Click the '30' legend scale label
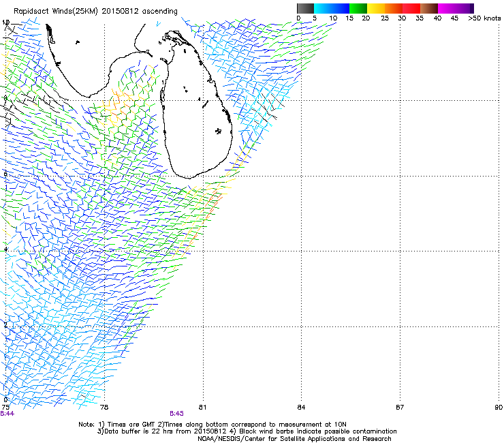Image resolution: width=504 pixels, height=443 pixels. coord(402,18)
